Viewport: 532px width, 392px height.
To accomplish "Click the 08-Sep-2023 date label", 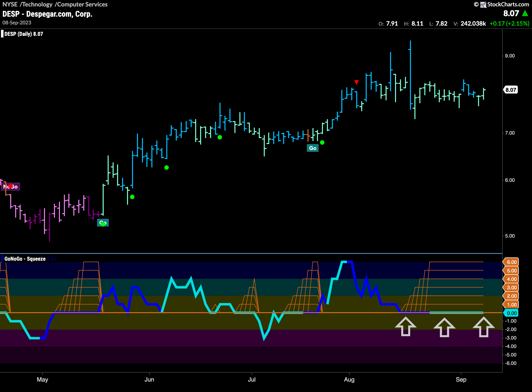I will point(17,23).
